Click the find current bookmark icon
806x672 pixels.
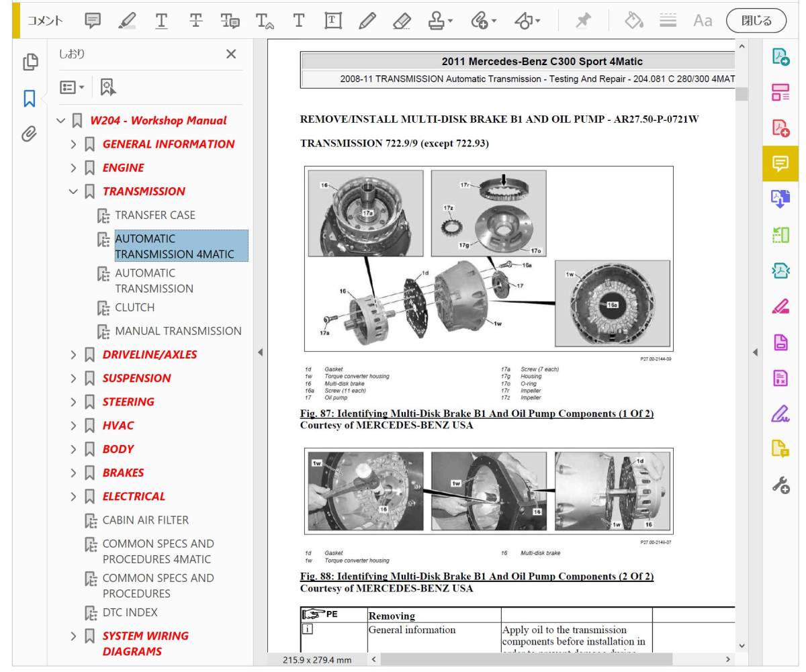(x=108, y=87)
